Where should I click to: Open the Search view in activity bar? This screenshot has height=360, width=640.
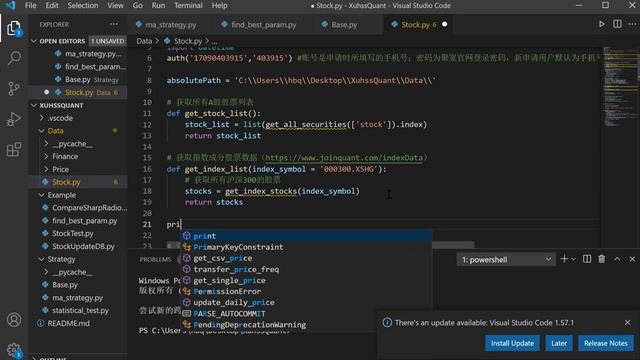pyautogui.click(x=14, y=58)
